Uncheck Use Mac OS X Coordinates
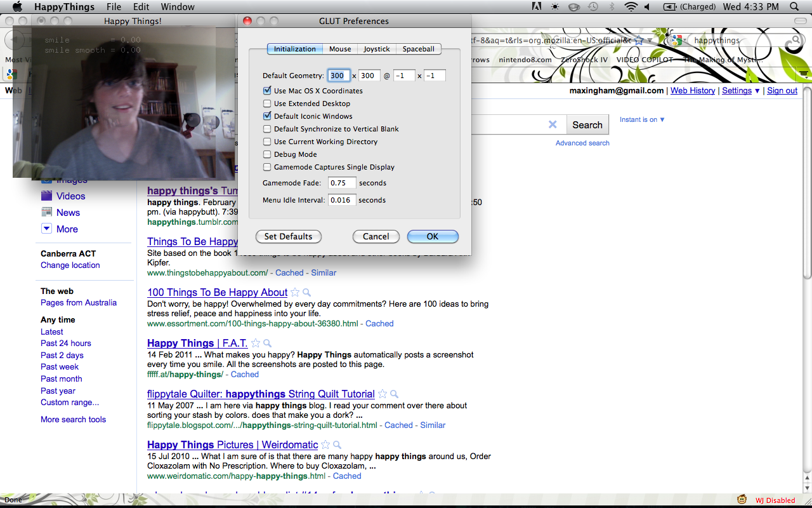Screen dimensions: 812x508 coord(267,91)
